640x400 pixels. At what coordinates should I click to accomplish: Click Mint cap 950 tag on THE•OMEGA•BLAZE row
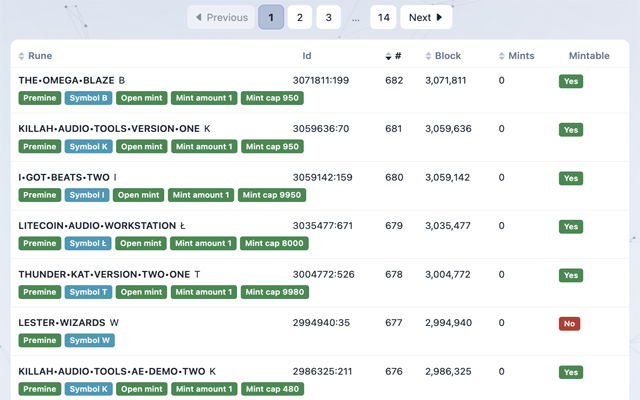coord(272,98)
